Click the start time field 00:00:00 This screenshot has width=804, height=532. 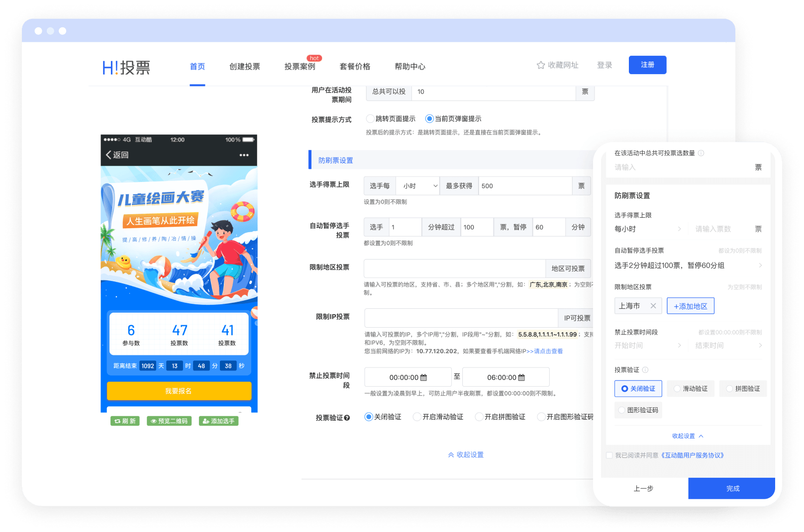pyautogui.click(x=408, y=377)
